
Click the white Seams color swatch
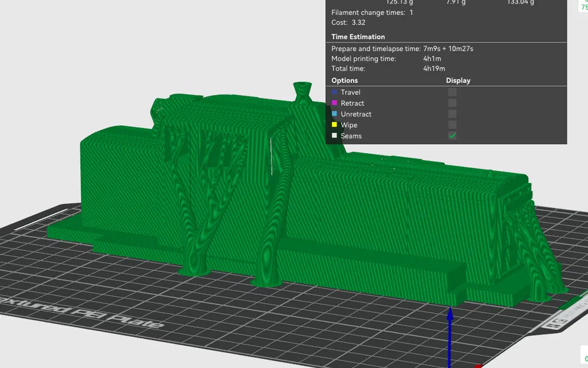(335, 135)
